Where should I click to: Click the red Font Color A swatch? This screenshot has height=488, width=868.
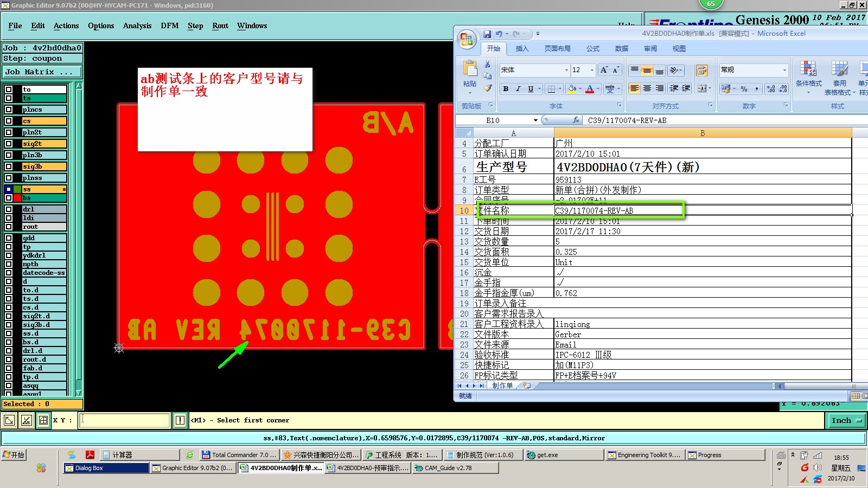point(590,88)
